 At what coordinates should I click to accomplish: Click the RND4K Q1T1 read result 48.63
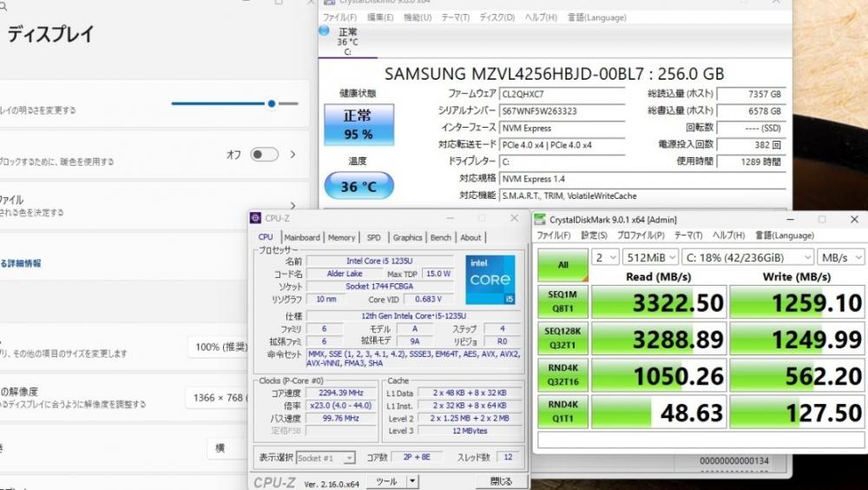tap(659, 412)
